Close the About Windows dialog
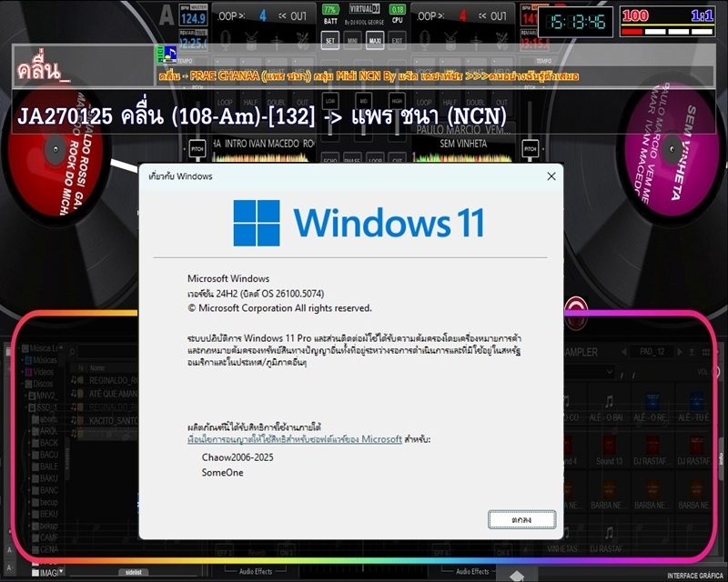The height and width of the screenshot is (582, 728). click(x=551, y=176)
